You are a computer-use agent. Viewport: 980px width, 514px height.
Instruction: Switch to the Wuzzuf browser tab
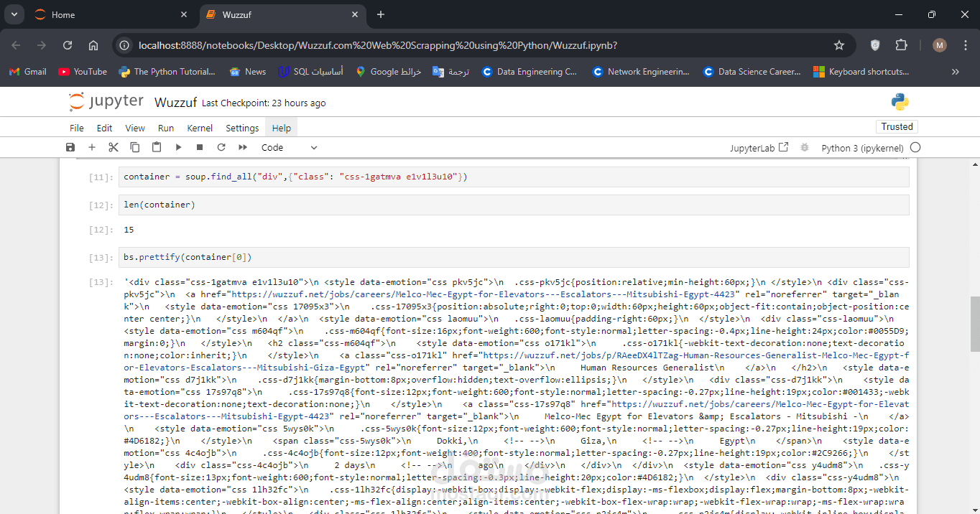point(282,14)
